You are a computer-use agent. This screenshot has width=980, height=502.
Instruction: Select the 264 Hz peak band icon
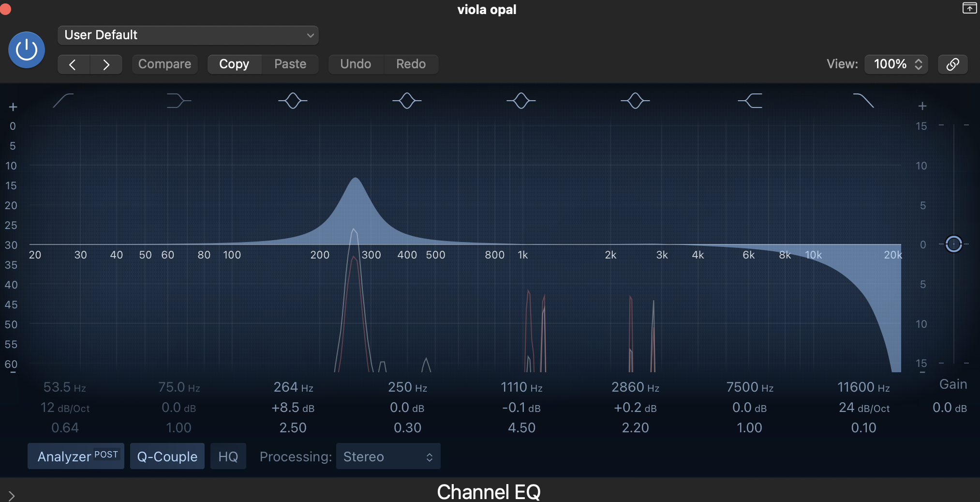292,100
